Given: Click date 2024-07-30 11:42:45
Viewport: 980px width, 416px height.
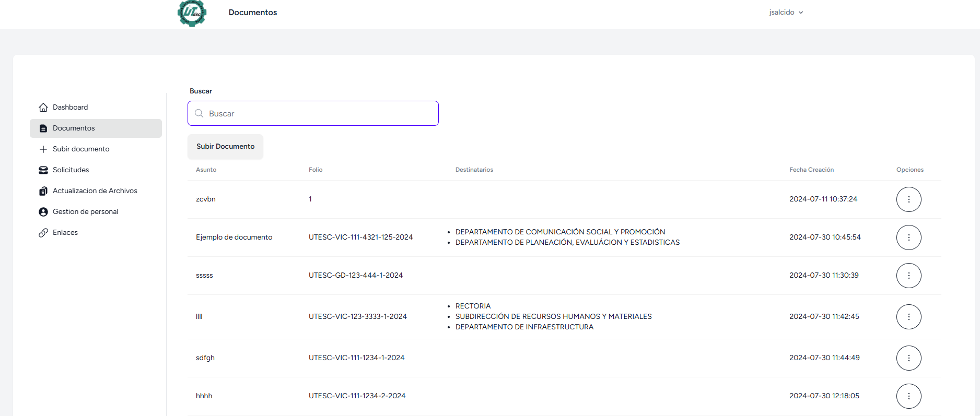Looking at the screenshot, I should pos(824,317).
